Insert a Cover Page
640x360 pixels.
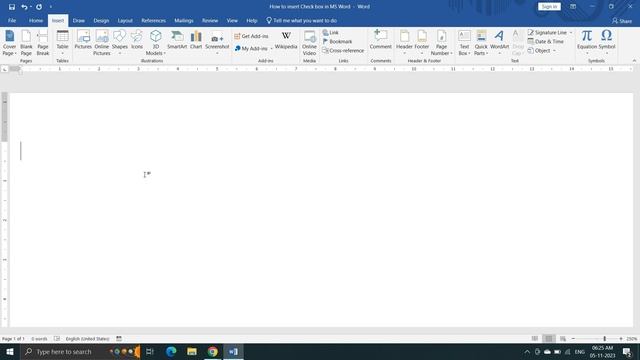(x=9, y=42)
